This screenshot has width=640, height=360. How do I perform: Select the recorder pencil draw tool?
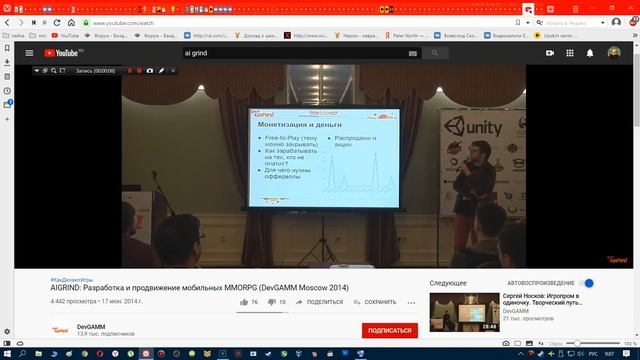(162, 71)
